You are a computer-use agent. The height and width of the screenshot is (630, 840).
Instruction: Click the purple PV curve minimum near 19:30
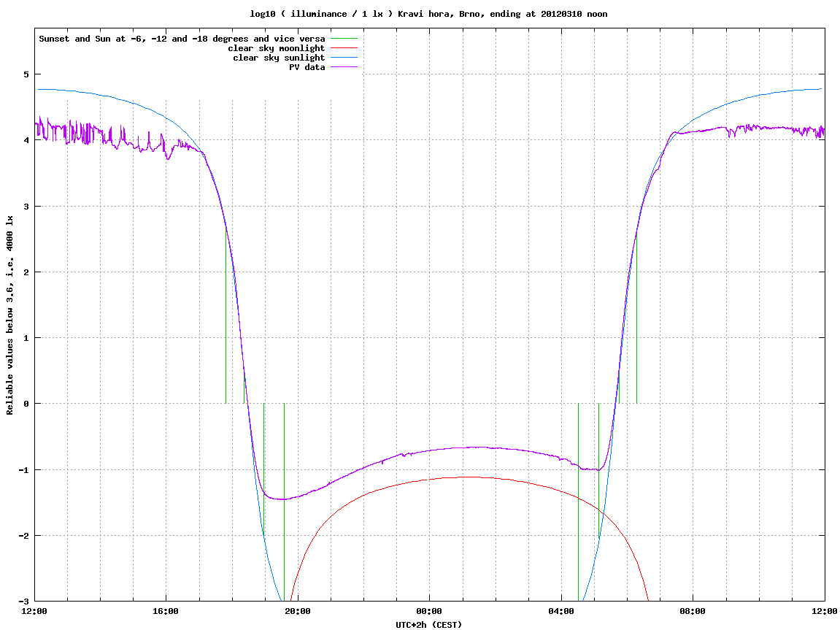click(x=283, y=499)
